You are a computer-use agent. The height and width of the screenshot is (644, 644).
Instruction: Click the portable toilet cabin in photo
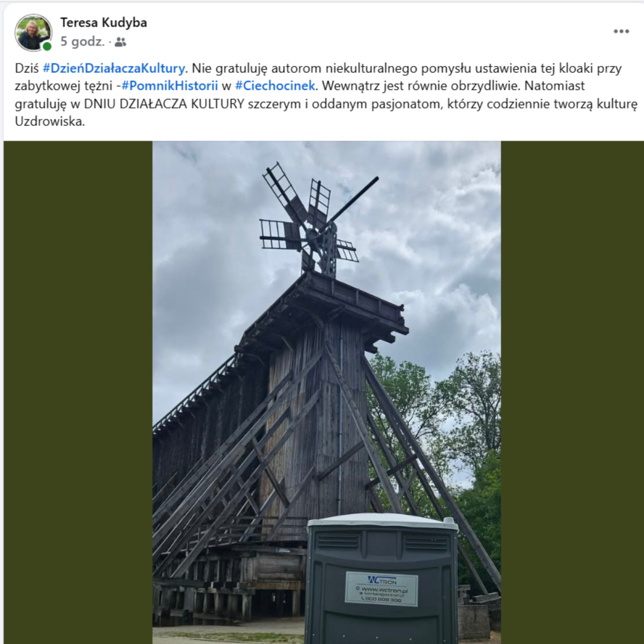(x=382, y=580)
